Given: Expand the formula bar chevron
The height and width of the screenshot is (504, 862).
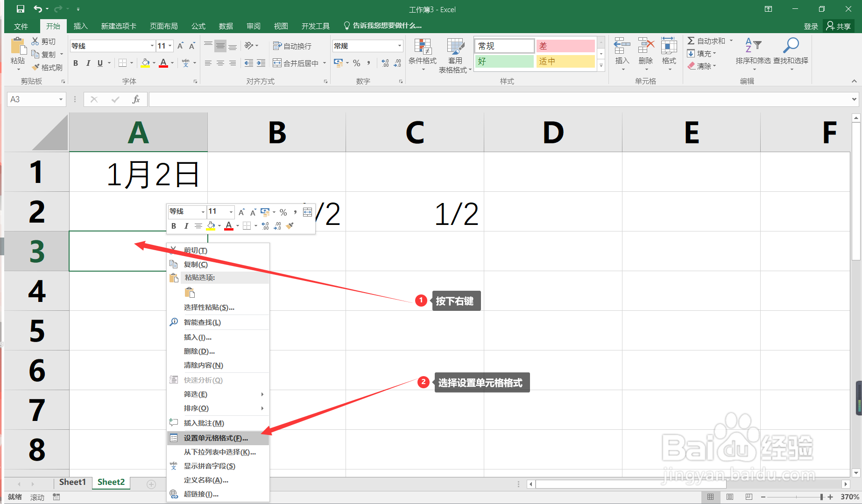Looking at the screenshot, I should [854, 99].
